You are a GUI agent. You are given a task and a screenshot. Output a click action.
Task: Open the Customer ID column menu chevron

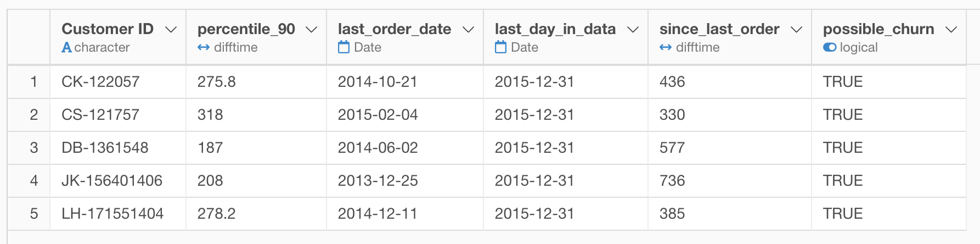point(171,30)
